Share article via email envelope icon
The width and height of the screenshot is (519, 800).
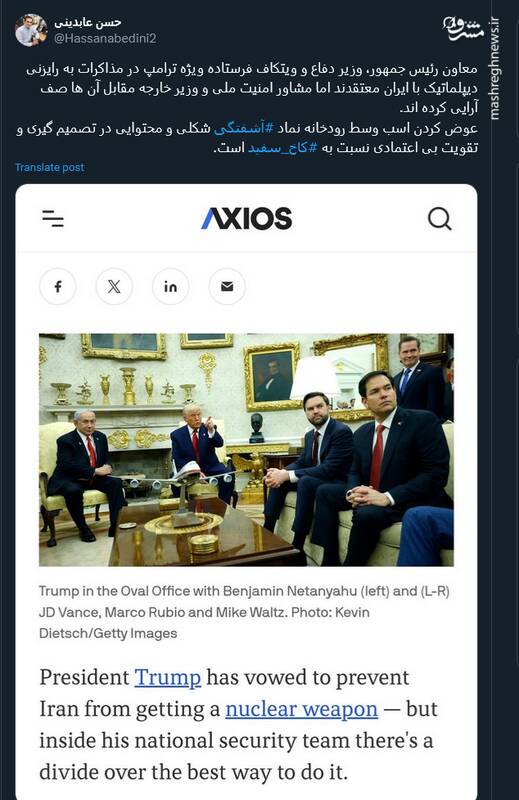(x=227, y=286)
